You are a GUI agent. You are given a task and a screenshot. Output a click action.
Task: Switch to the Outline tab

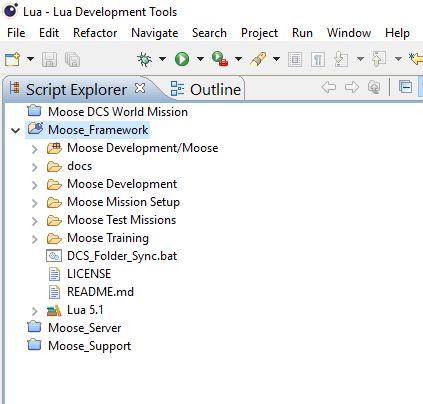coord(206,89)
